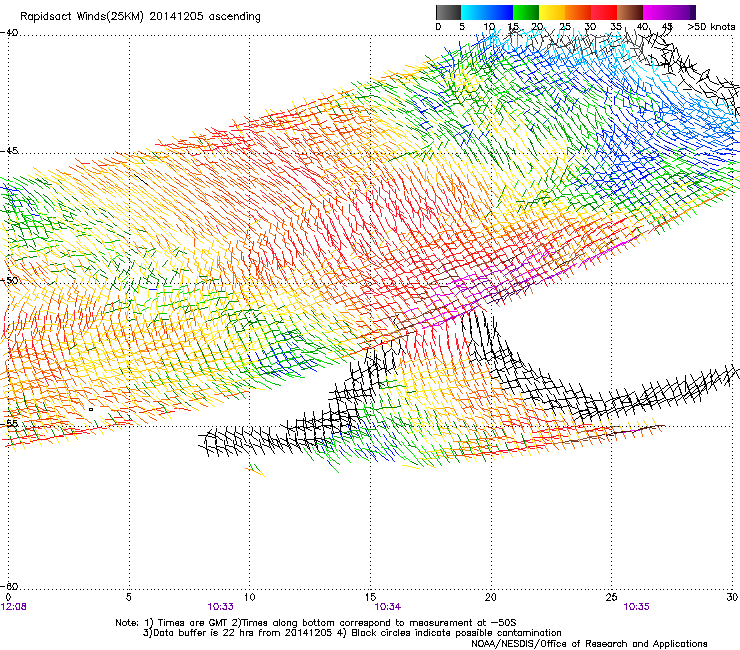
Task: Click the dark purple 45-50 knots legend segment
Action: pyautogui.click(x=682, y=12)
